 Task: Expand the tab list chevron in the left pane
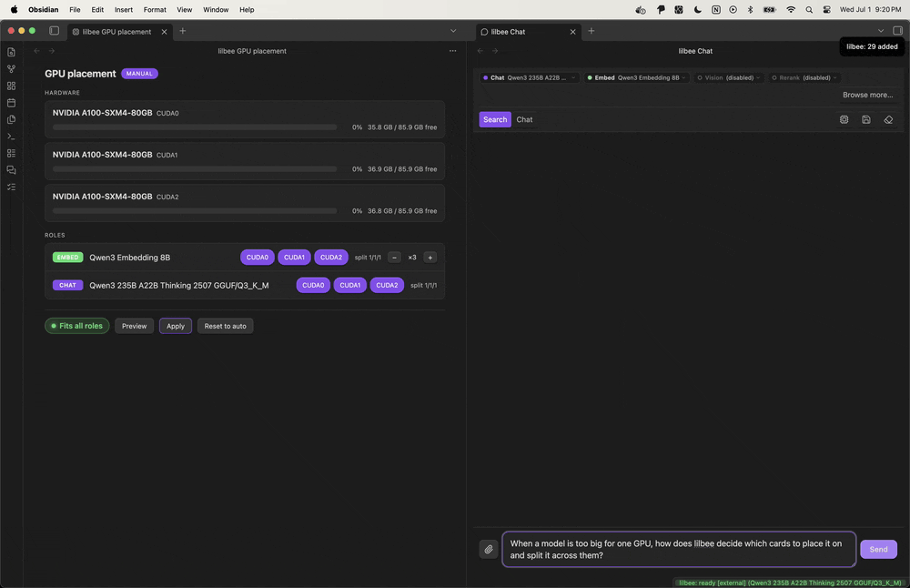click(x=453, y=31)
